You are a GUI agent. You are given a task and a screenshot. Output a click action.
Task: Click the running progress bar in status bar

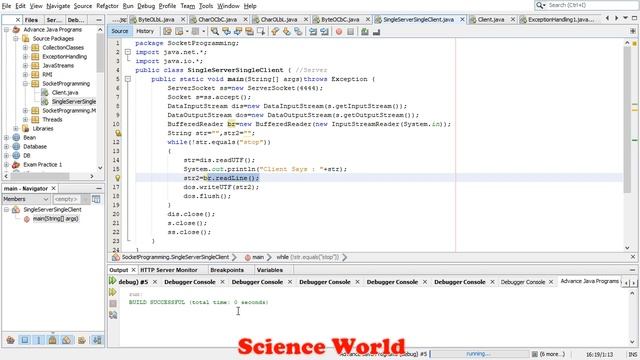479,354
